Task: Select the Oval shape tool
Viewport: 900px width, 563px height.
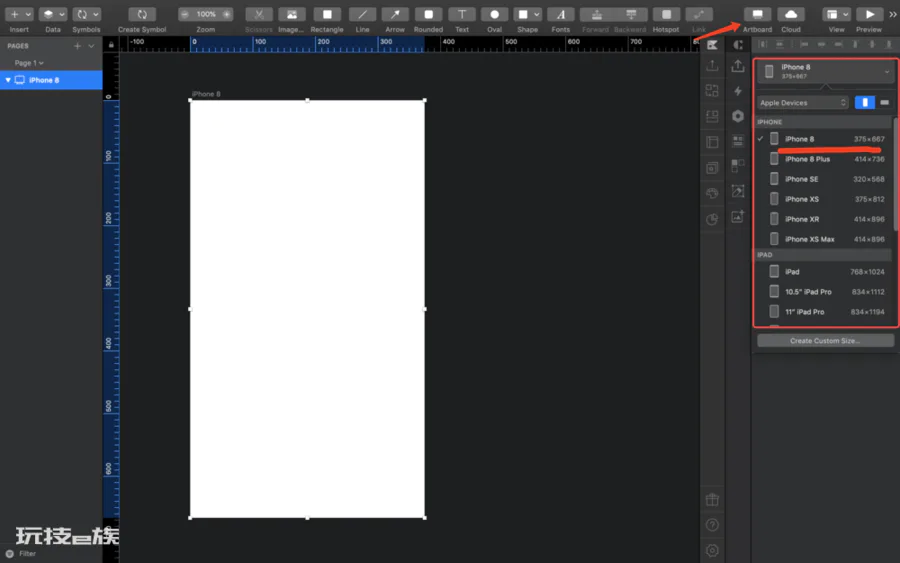Action: [494, 14]
